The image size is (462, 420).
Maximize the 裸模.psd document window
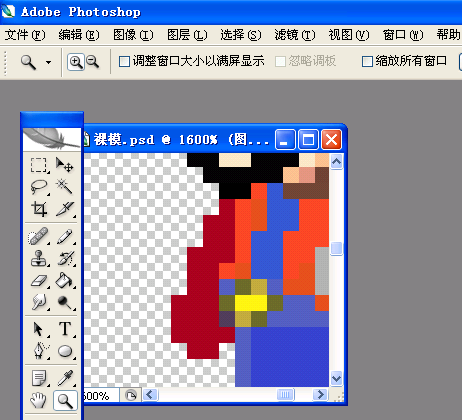tap(308, 140)
